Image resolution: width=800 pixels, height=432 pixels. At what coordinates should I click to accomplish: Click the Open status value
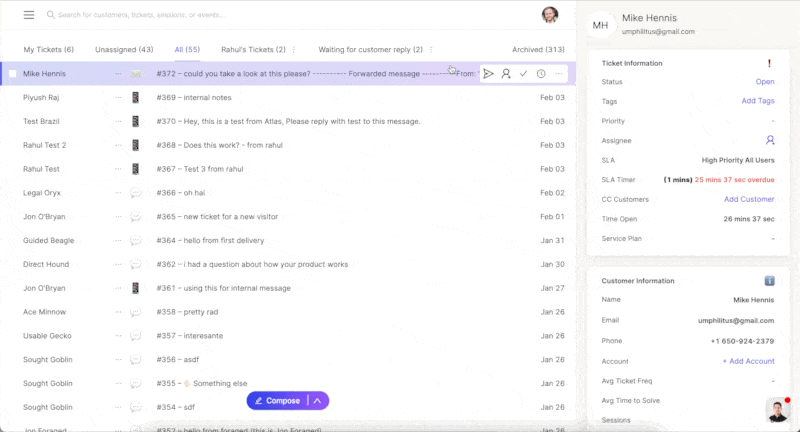coord(765,82)
